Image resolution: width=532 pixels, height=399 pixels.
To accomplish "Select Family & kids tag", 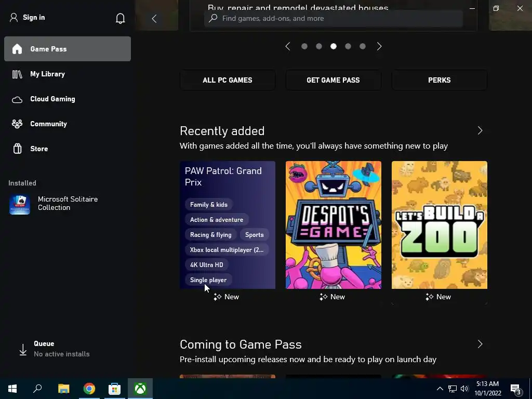I will 209,205.
